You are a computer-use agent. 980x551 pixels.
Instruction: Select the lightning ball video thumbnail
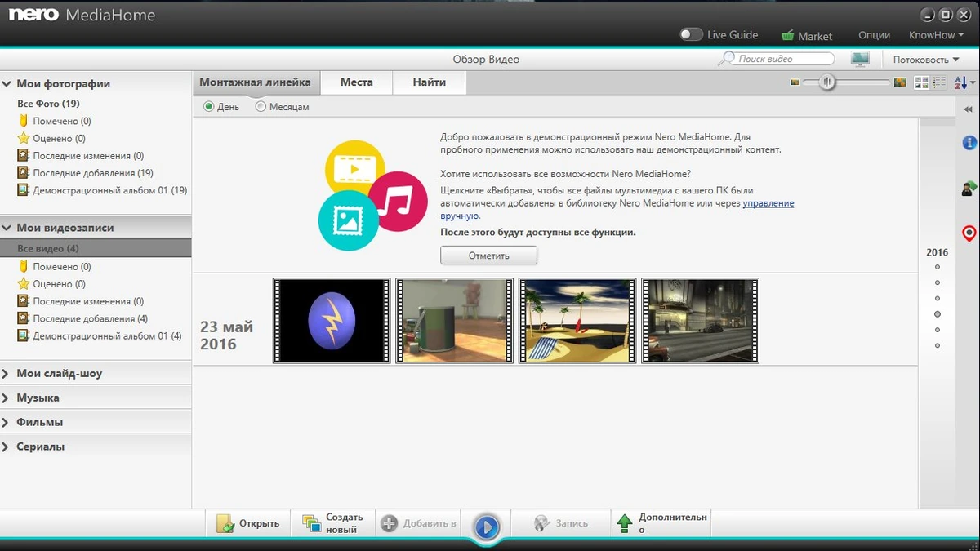pos(332,321)
